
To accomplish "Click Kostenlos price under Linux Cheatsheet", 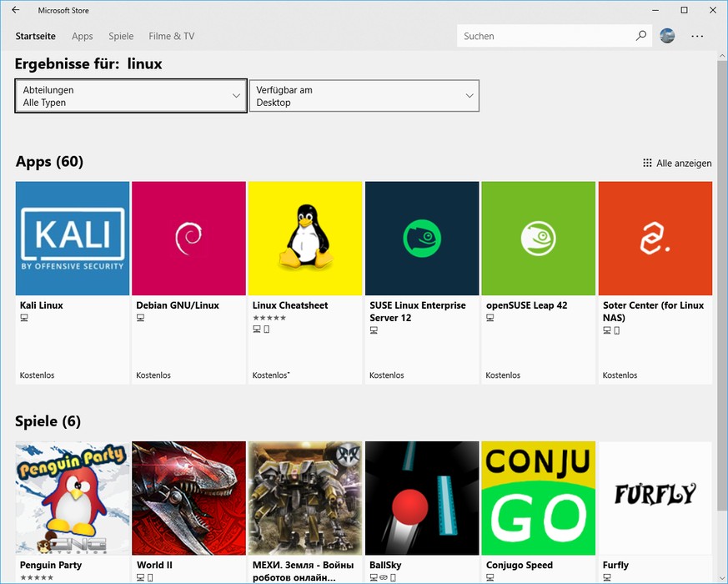I will pyautogui.click(x=271, y=375).
